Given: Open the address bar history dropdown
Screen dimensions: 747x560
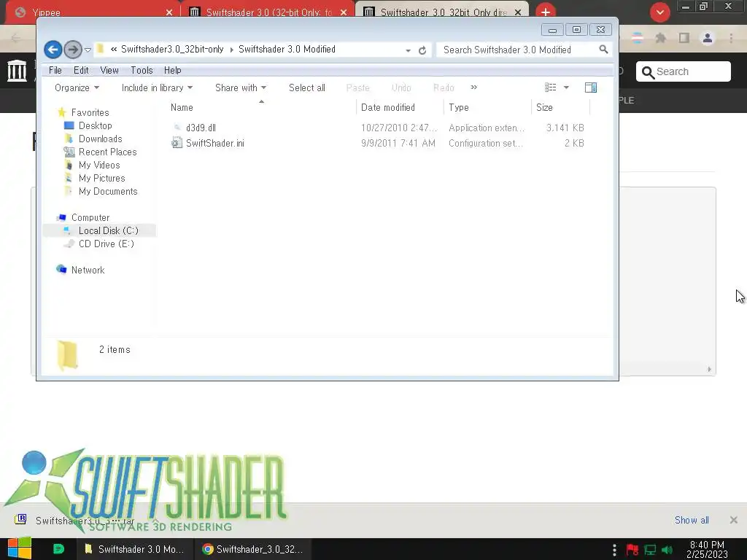Looking at the screenshot, I should tap(409, 50).
